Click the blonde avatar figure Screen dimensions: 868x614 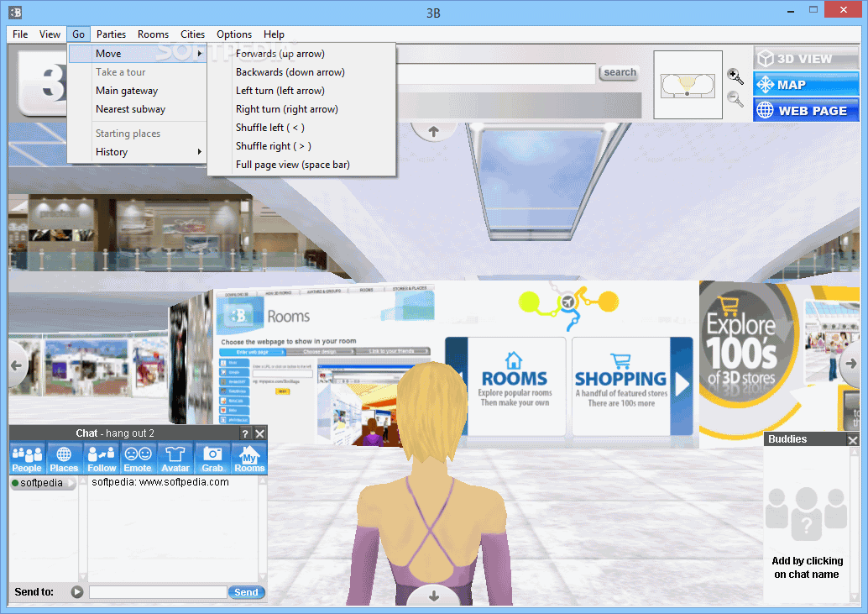pyautogui.click(x=430, y=484)
